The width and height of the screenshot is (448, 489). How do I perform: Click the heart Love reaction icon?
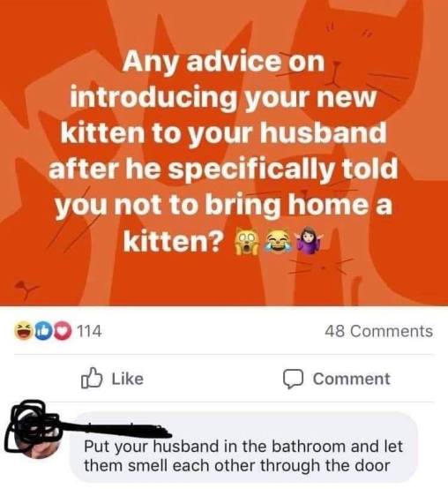[x=62, y=332]
